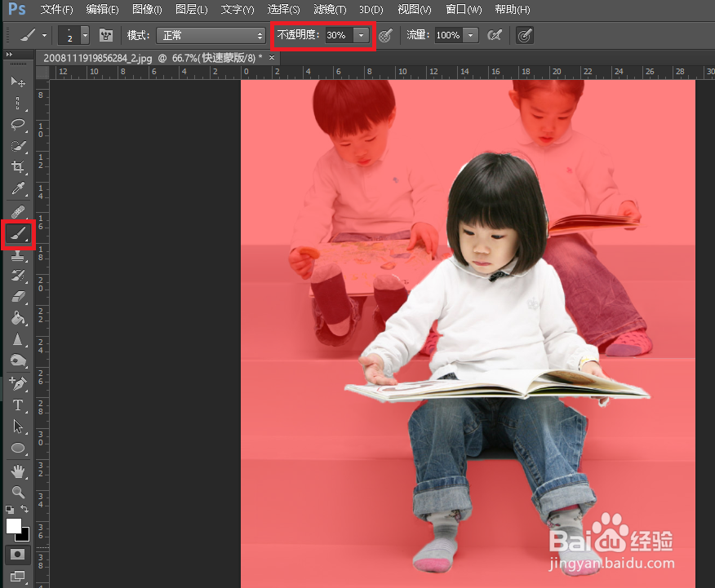
Task: Select the History Brush tool
Action: tap(18, 276)
